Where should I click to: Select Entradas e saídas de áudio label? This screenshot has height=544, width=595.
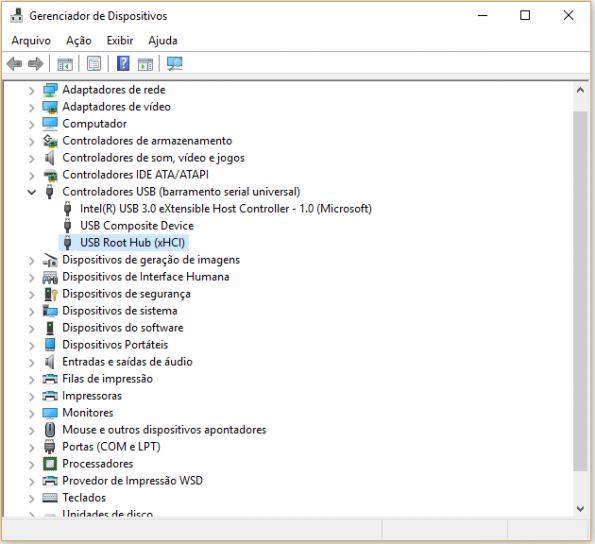128,362
